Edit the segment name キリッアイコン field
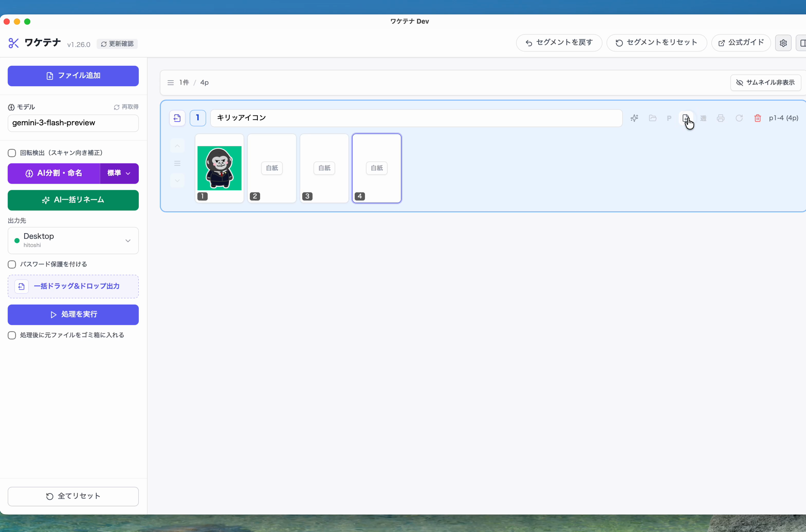This screenshot has width=806, height=532. 416,118
